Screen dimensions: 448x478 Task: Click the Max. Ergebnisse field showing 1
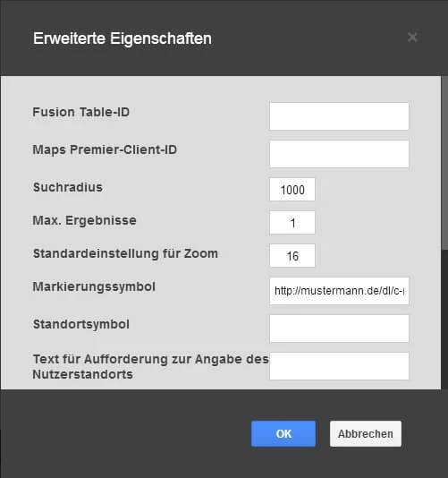pyautogui.click(x=292, y=223)
